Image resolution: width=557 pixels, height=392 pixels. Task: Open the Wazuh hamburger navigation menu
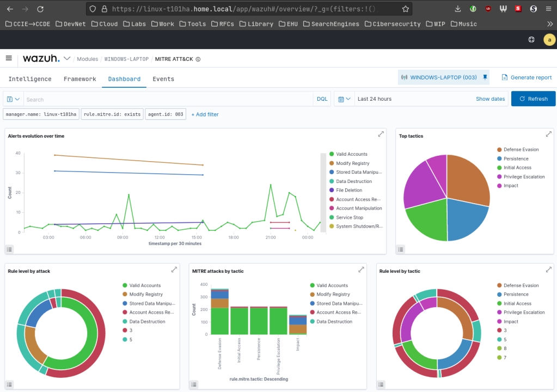(x=9, y=58)
